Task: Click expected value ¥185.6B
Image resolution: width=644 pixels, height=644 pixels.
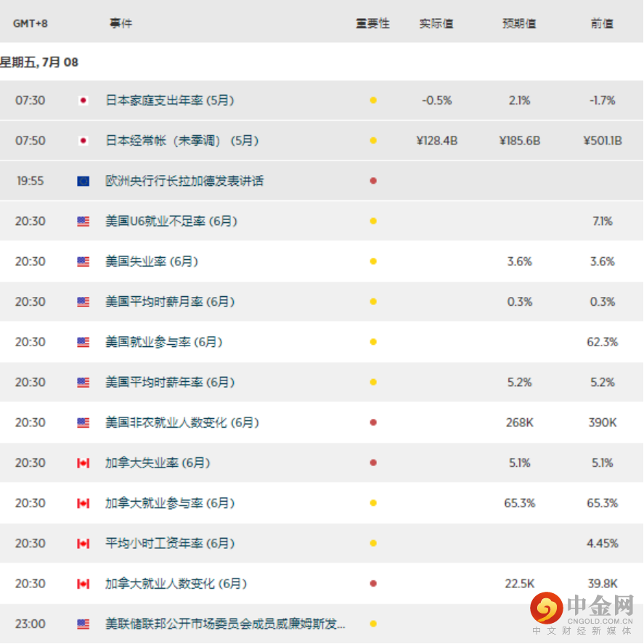Action: (520, 140)
